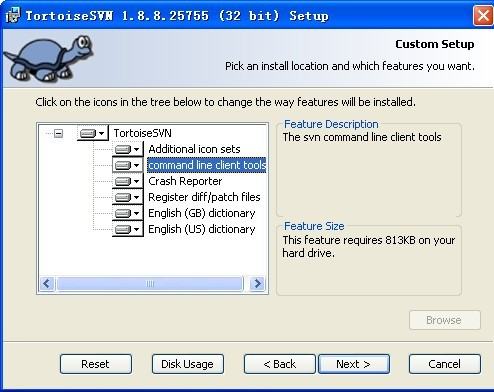Close the TortoiseSVN Setup window
Image resolution: width=494 pixels, height=392 pixels.
click(483, 15)
